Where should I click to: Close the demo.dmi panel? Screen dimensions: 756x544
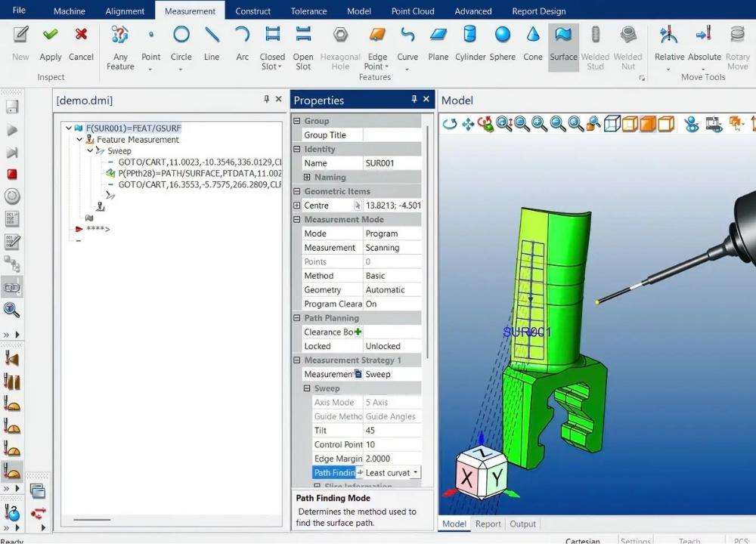click(279, 99)
